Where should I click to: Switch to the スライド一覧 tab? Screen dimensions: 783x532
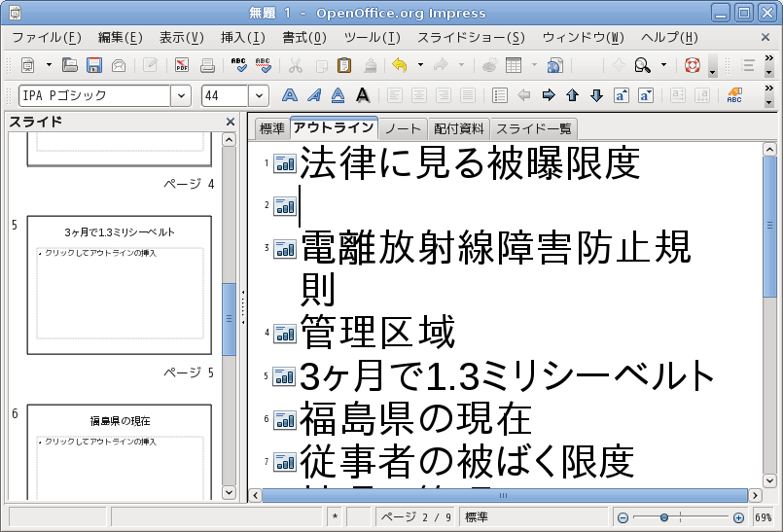[x=534, y=128]
